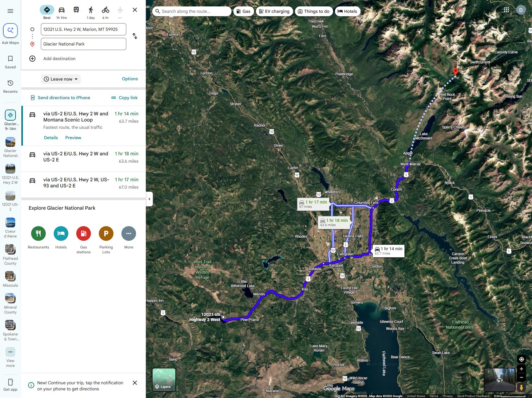This screenshot has height=398, width=532.
Task: Click the 1 hr 17 min map route label
Action: (x=313, y=204)
